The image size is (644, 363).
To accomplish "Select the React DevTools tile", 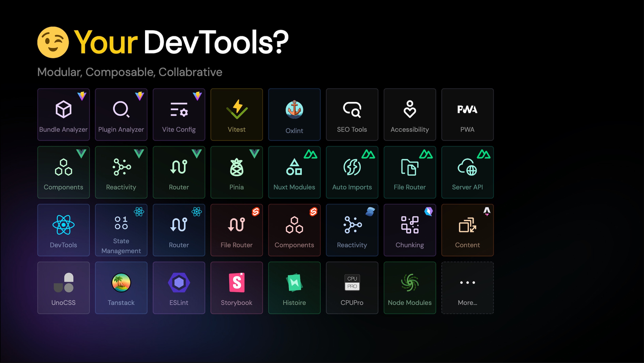I will pos(63,230).
